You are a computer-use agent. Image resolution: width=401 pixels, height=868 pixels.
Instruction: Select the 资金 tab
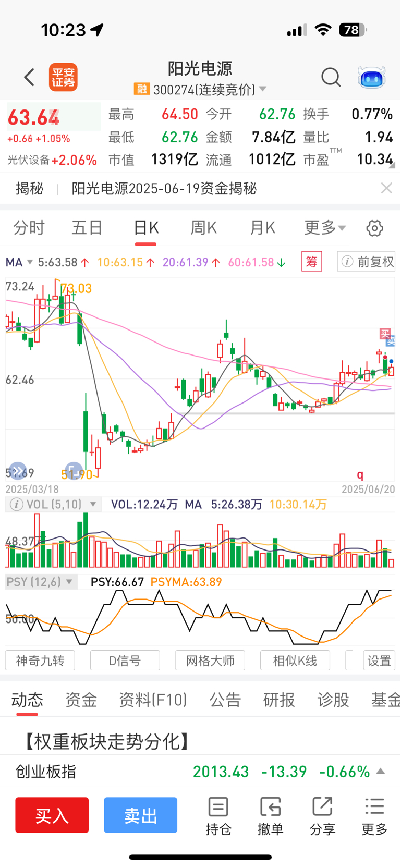(x=81, y=700)
